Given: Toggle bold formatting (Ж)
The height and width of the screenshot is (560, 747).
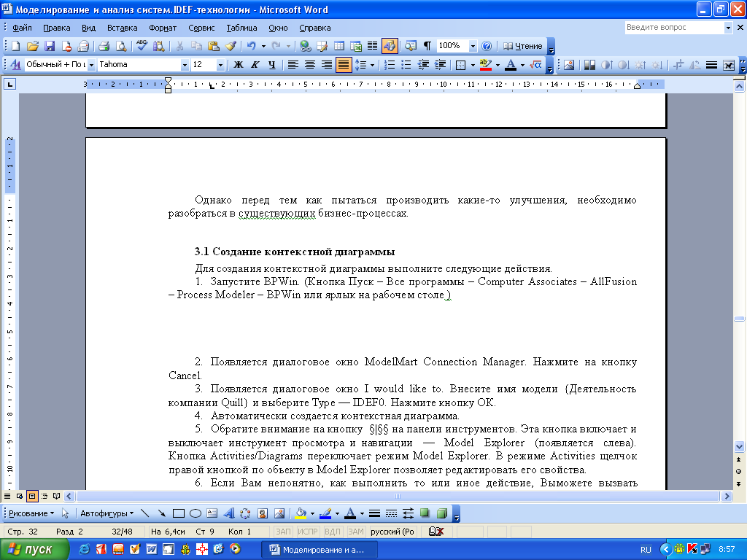Looking at the screenshot, I should pos(239,65).
